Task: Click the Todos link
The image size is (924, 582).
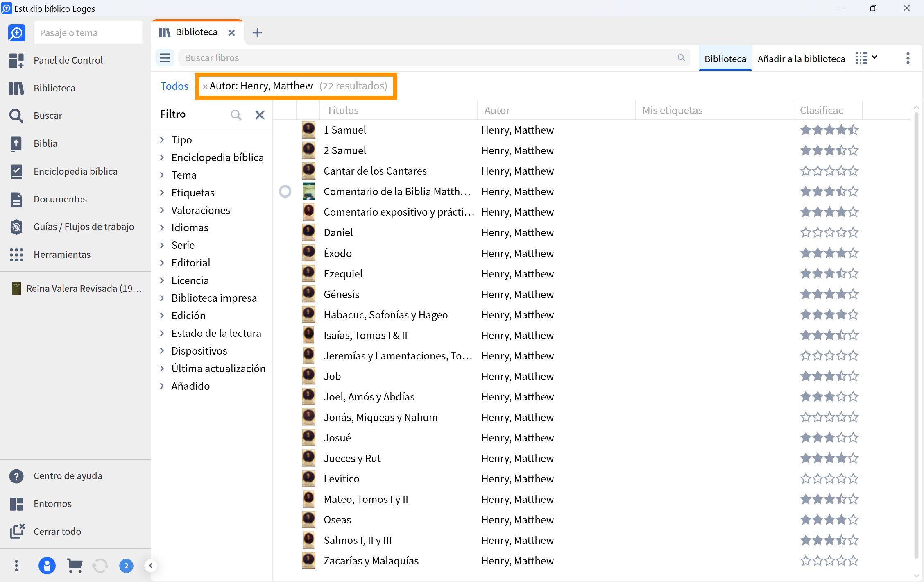Action: pyautogui.click(x=174, y=86)
